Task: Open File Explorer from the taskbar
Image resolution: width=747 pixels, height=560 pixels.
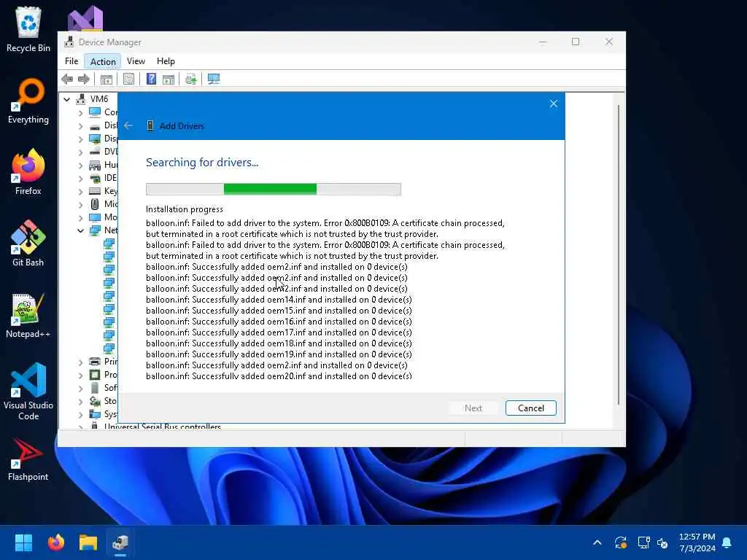Action: pyautogui.click(x=88, y=542)
